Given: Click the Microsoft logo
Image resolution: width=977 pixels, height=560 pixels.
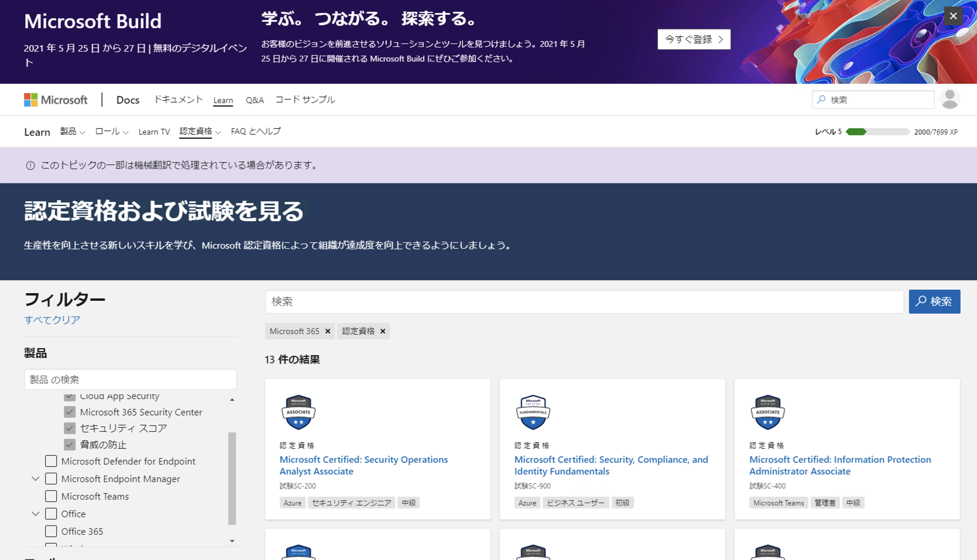Looking at the screenshot, I should (56, 100).
